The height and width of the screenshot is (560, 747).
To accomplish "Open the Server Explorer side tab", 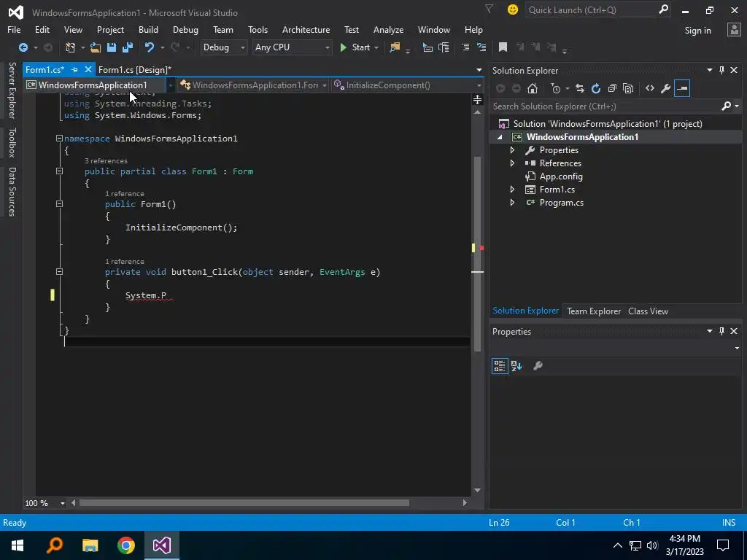I will (12, 90).
